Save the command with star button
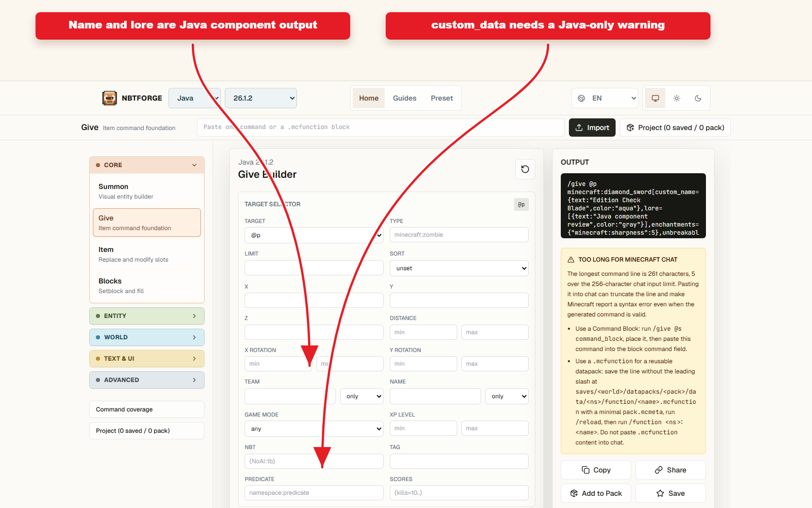The image size is (812, 508). click(x=670, y=493)
